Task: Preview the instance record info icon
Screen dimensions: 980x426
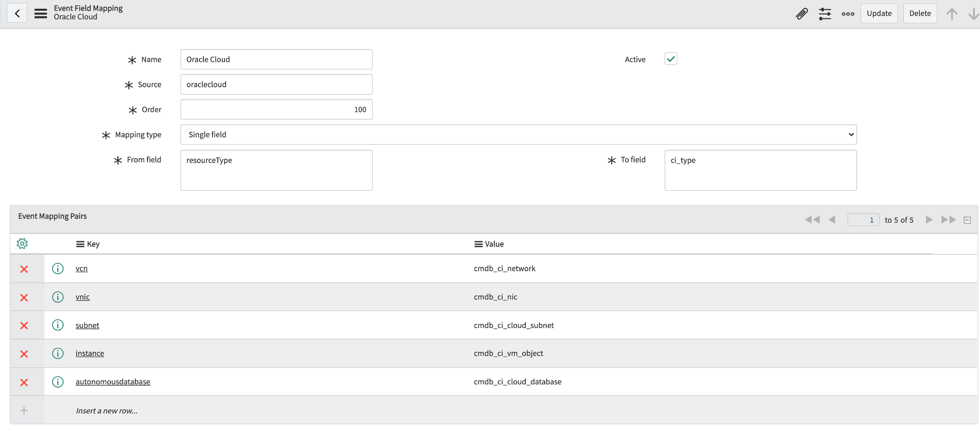Action: pyautogui.click(x=58, y=353)
